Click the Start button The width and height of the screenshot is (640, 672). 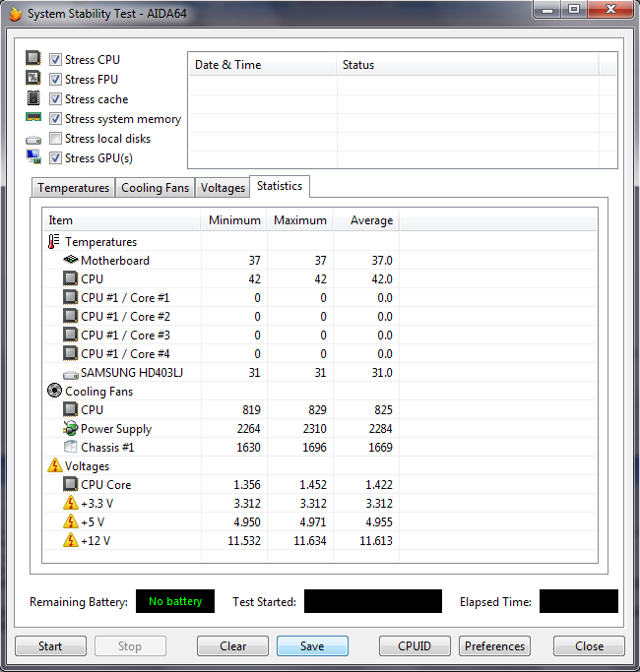pyautogui.click(x=50, y=645)
